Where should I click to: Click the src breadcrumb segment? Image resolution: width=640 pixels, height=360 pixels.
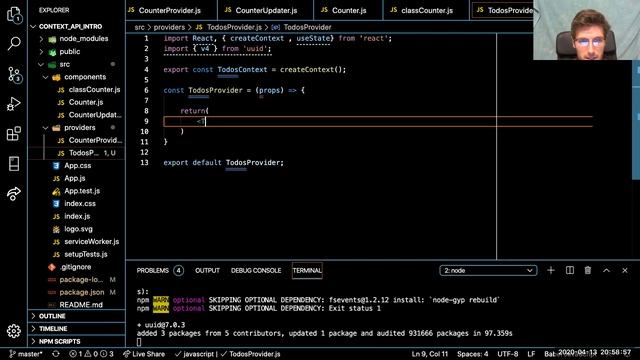click(x=140, y=27)
